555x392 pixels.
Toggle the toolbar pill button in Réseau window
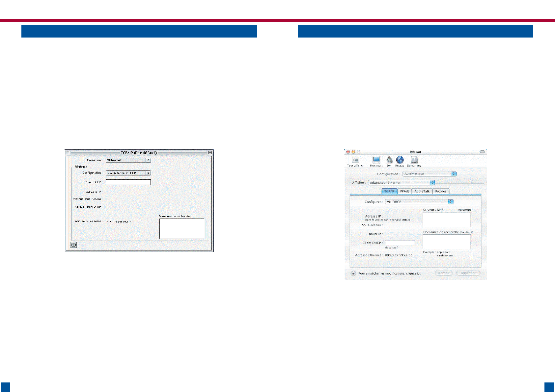tap(482, 152)
